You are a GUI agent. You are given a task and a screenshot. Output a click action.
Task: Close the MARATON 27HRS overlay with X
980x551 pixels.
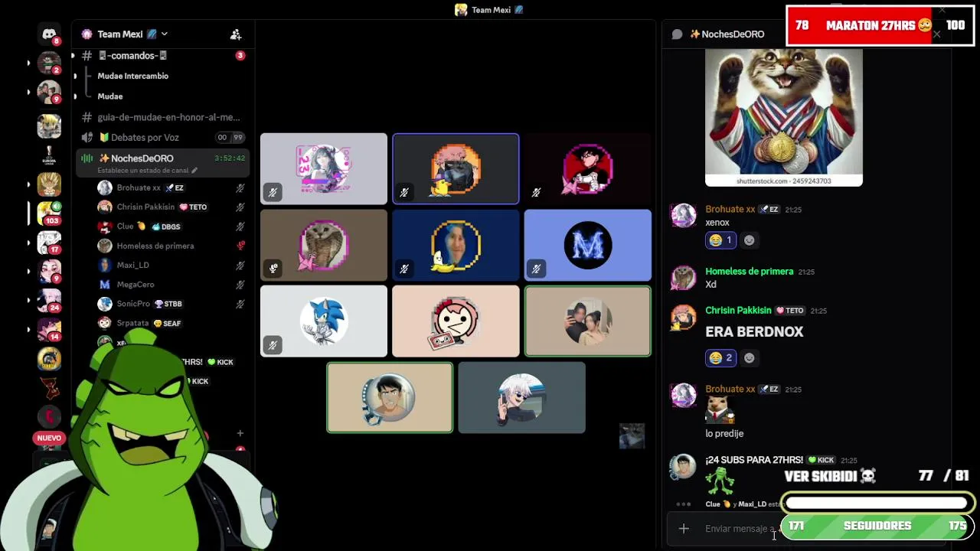click(x=936, y=34)
